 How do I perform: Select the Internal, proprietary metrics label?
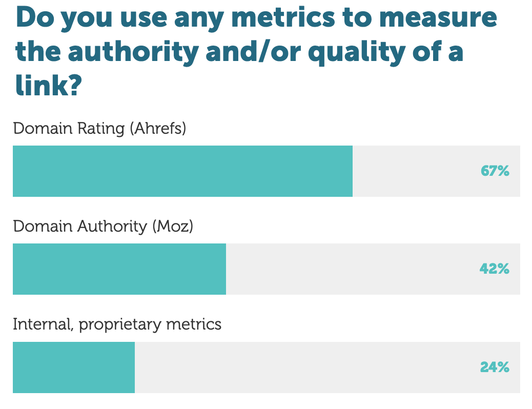point(117,324)
